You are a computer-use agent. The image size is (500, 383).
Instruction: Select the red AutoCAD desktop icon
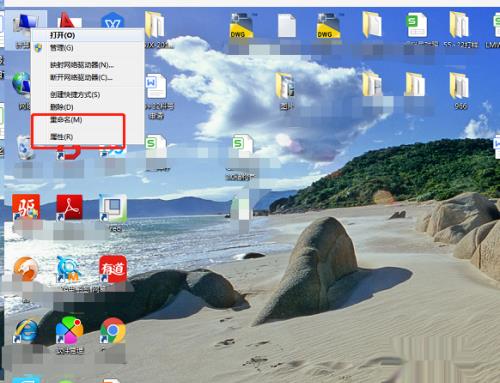(x=69, y=20)
